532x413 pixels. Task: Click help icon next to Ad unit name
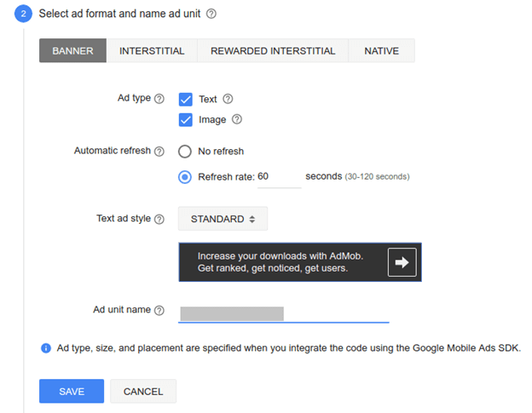[x=159, y=310]
